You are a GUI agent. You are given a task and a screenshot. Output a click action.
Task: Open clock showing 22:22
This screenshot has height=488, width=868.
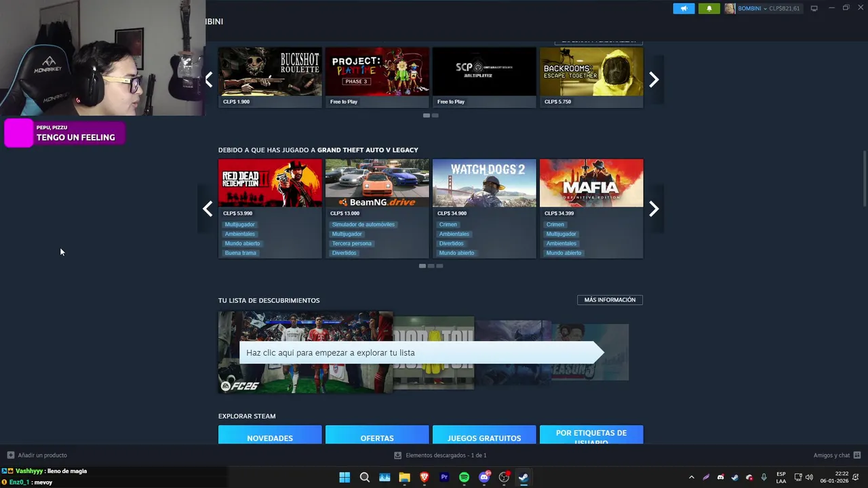(834, 477)
